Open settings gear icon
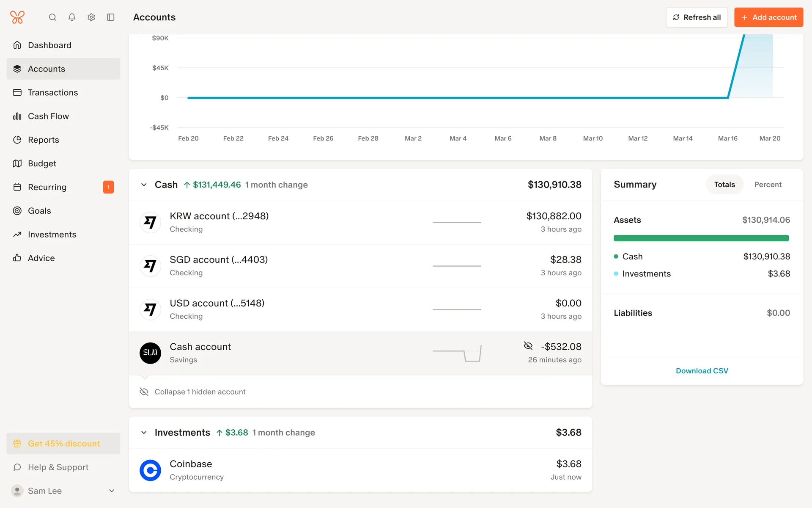This screenshot has width=812, height=508. (x=91, y=17)
